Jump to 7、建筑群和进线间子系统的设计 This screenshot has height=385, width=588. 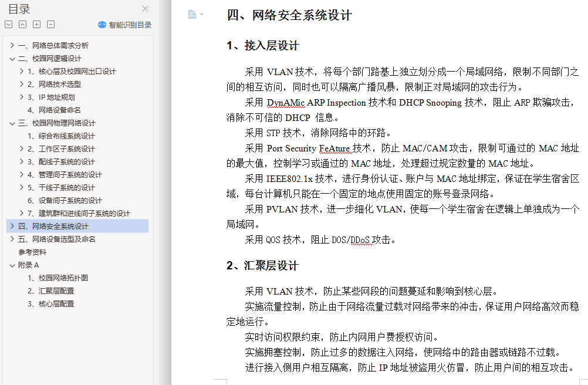pyautogui.click(x=79, y=213)
